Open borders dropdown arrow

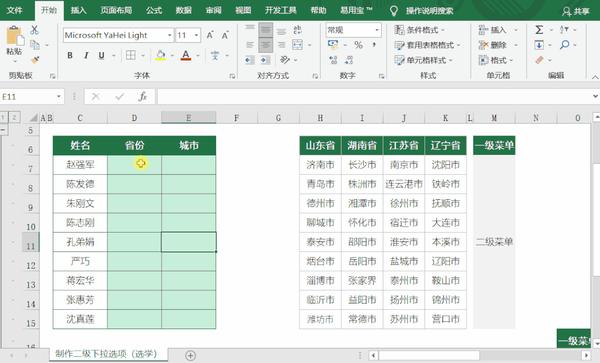click(143, 56)
